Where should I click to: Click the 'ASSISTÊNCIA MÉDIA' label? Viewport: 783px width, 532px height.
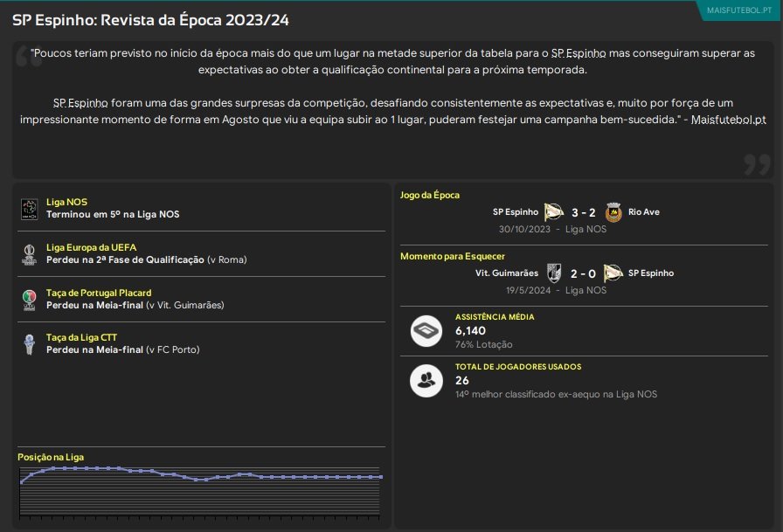click(x=495, y=317)
